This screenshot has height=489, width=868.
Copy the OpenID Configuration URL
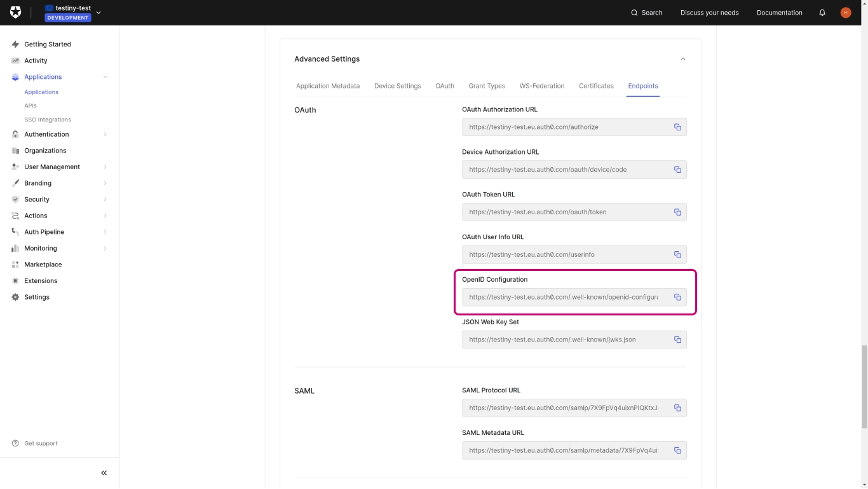coord(677,297)
